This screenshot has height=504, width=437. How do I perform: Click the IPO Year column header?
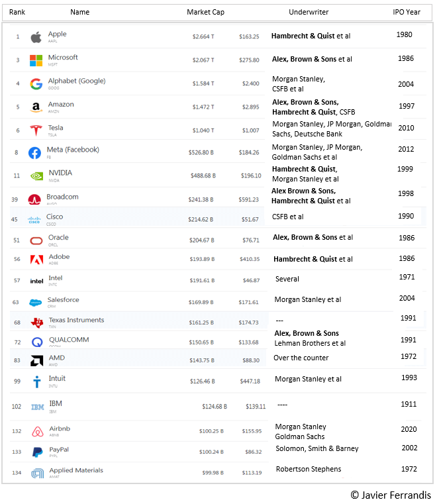(x=407, y=12)
